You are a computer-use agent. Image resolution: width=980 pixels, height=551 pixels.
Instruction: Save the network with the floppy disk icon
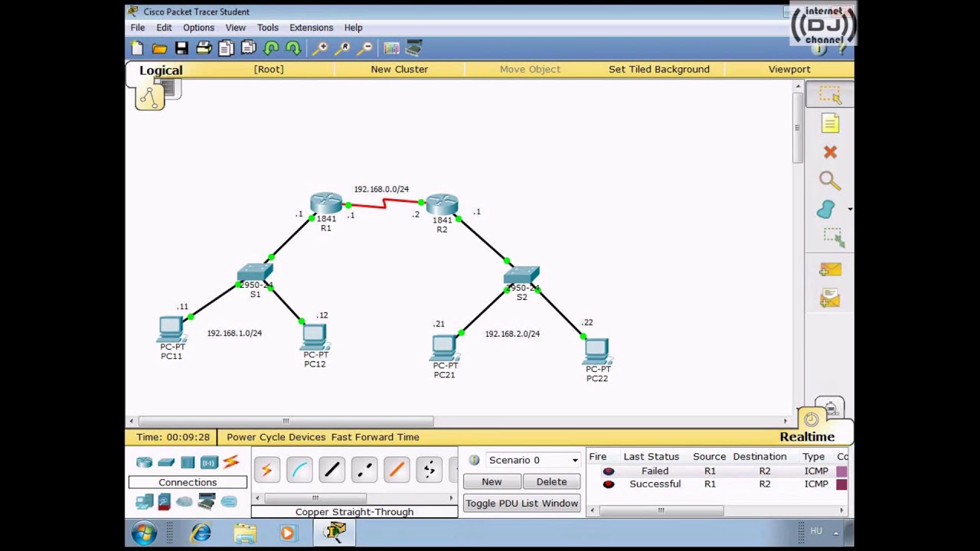click(181, 48)
